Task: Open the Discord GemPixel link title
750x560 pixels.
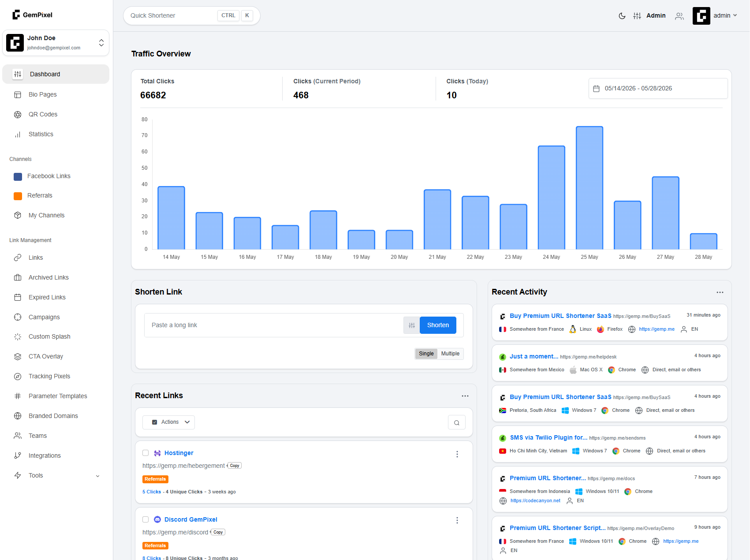Action: point(190,519)
